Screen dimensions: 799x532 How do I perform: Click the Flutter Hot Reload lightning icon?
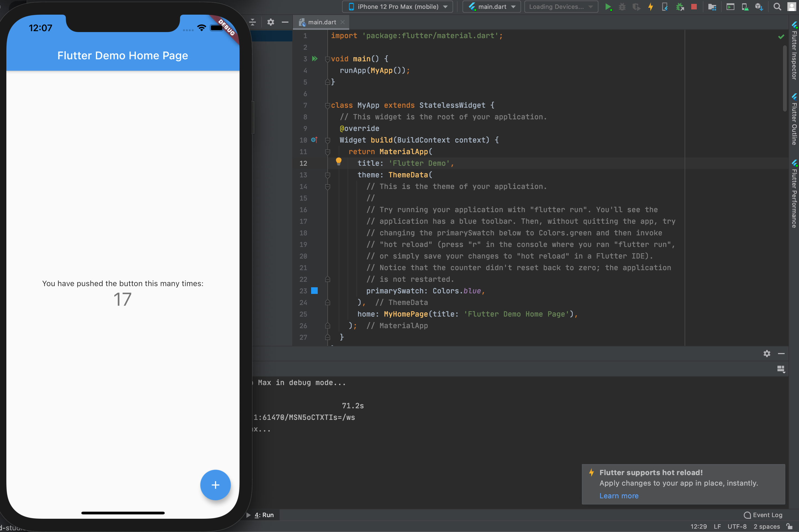(650, 7)
